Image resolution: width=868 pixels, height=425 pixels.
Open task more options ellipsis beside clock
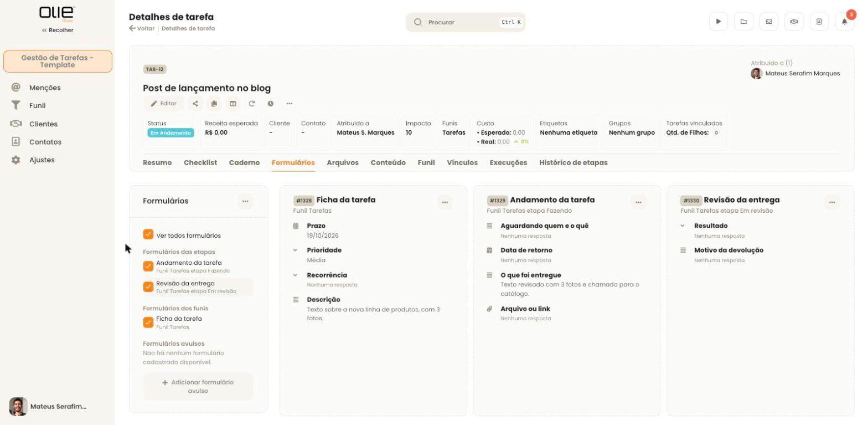290,104
